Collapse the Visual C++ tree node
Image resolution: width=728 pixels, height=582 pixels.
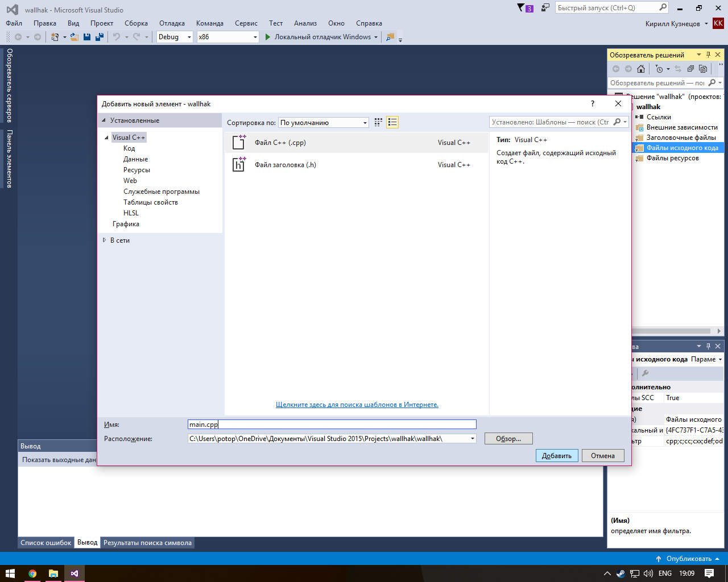[106, 138]
